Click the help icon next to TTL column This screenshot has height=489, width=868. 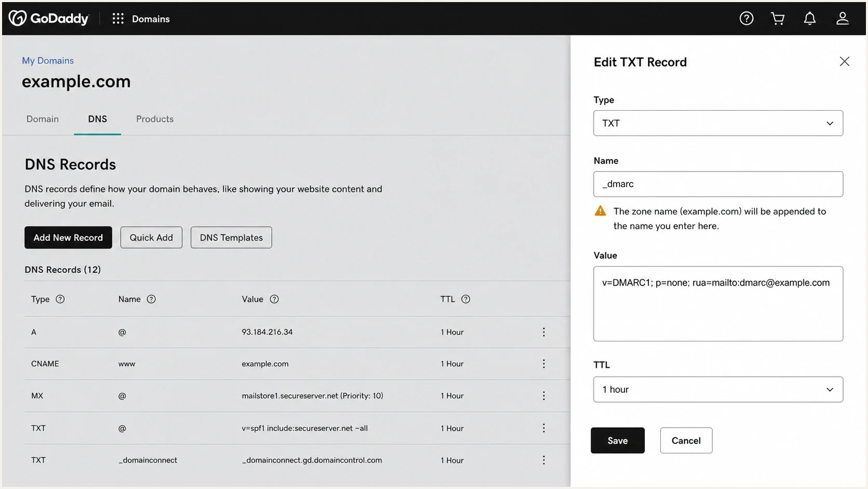[x=466, y=299]
